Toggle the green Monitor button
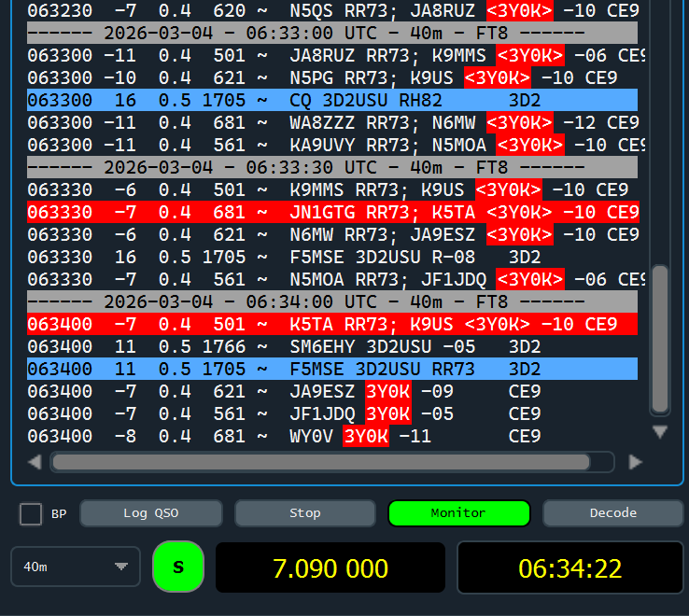689x616 pixels. pos(459,513)
